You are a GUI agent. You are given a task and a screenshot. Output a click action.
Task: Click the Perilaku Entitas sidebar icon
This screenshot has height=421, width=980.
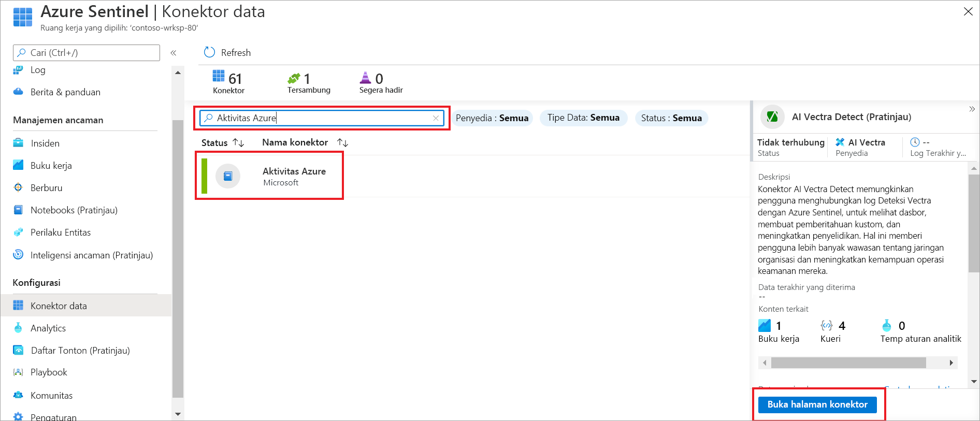pyautogui.click(x=18, y=233)
